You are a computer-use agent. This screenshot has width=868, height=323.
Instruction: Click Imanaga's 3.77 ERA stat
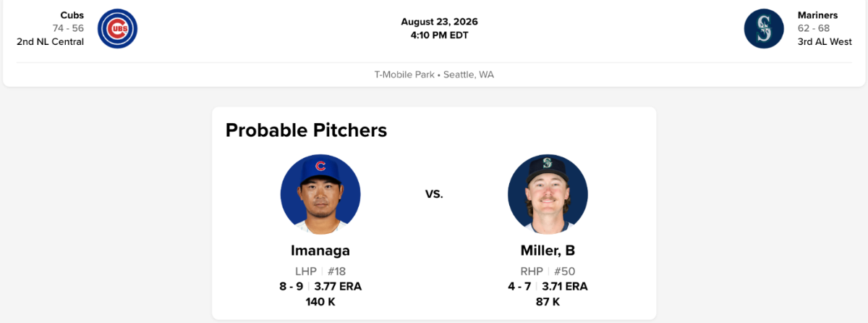pyautogui.click(x=338, y=287)
